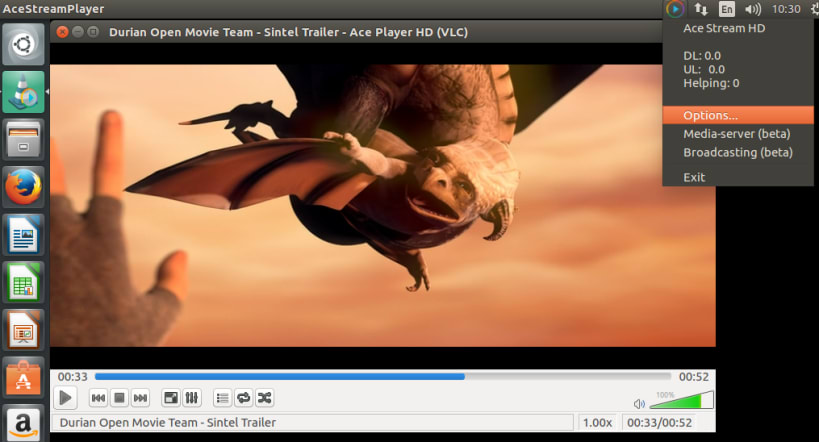Click the DL: 0.0 download rate text
Image resolution: width=819 pixels, height=442 pixels.
(702, 55)
